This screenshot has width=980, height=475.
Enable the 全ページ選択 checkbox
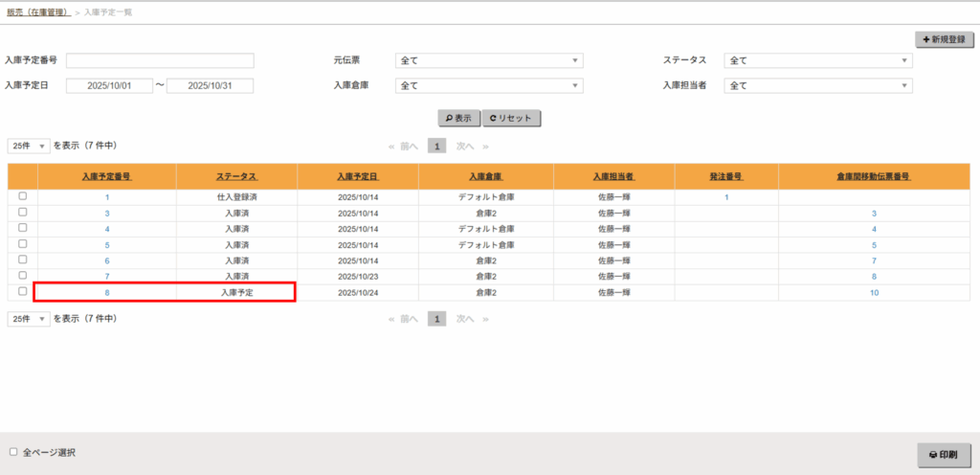pyautogui.click(x=13, y=451)
